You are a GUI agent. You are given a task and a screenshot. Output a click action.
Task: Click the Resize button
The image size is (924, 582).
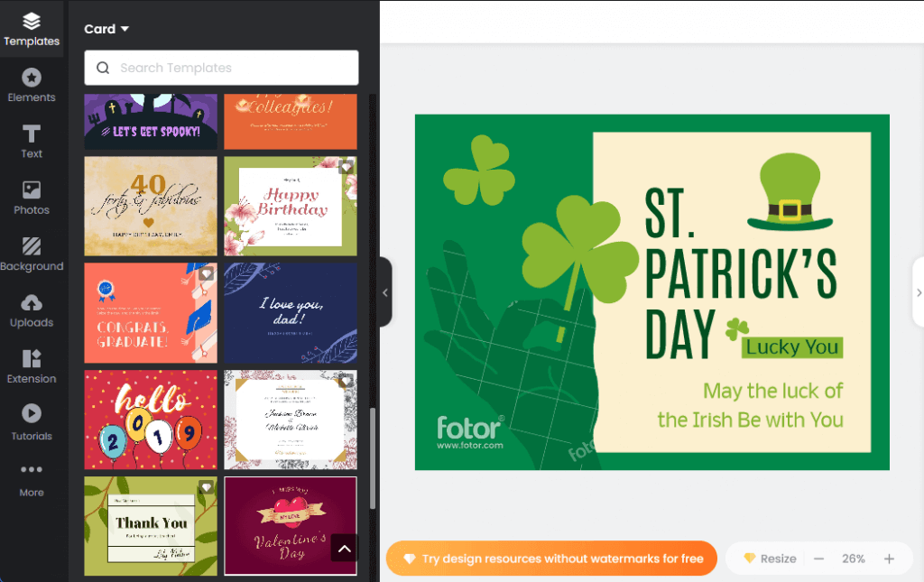(771, 559)
